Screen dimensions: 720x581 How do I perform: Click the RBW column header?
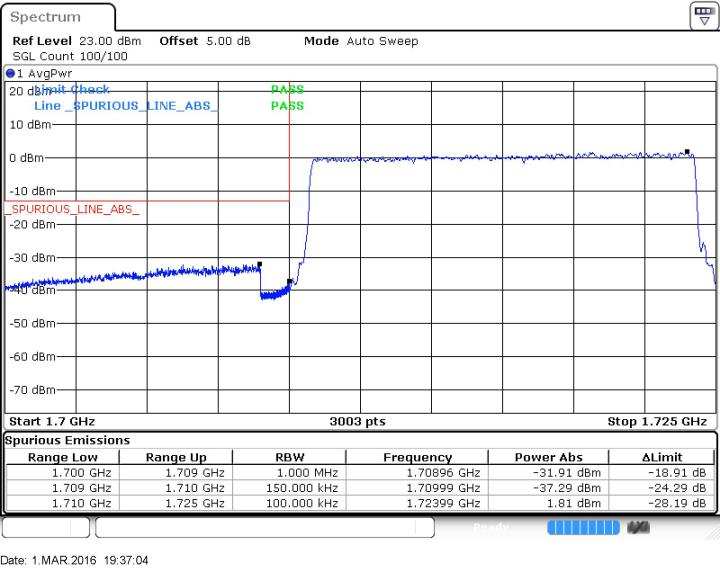290,457
